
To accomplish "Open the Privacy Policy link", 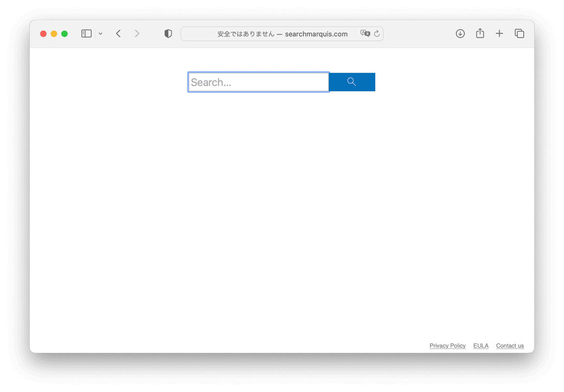I will [x=448, y=346].
